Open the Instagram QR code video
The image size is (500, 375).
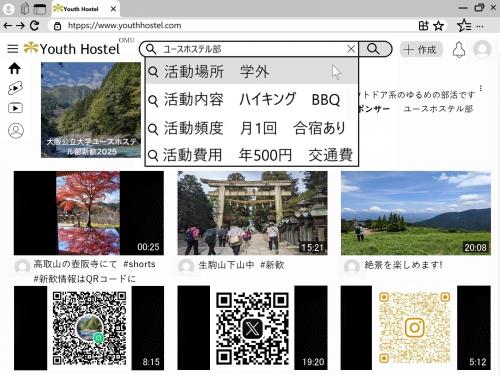(x=415, y=328)
